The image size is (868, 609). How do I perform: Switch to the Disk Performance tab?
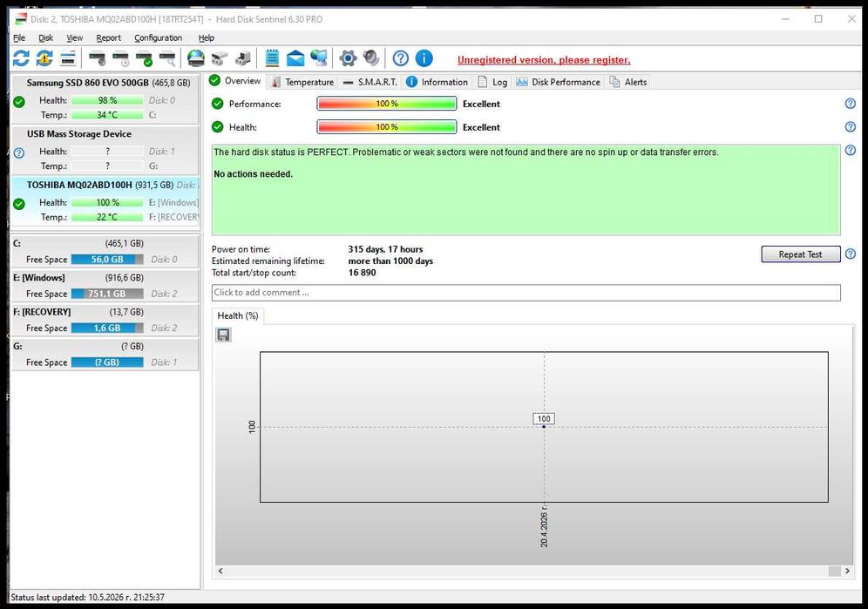click(558, 82)
